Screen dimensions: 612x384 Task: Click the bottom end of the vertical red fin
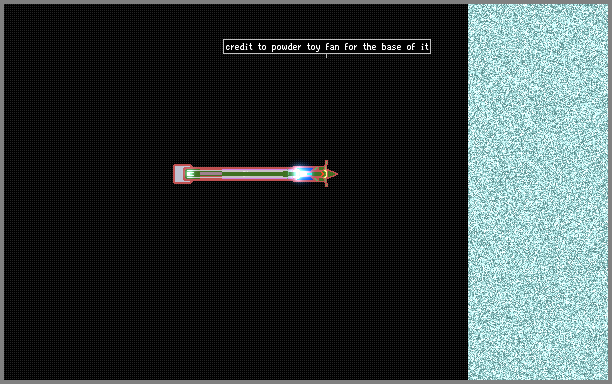(326, 186)
